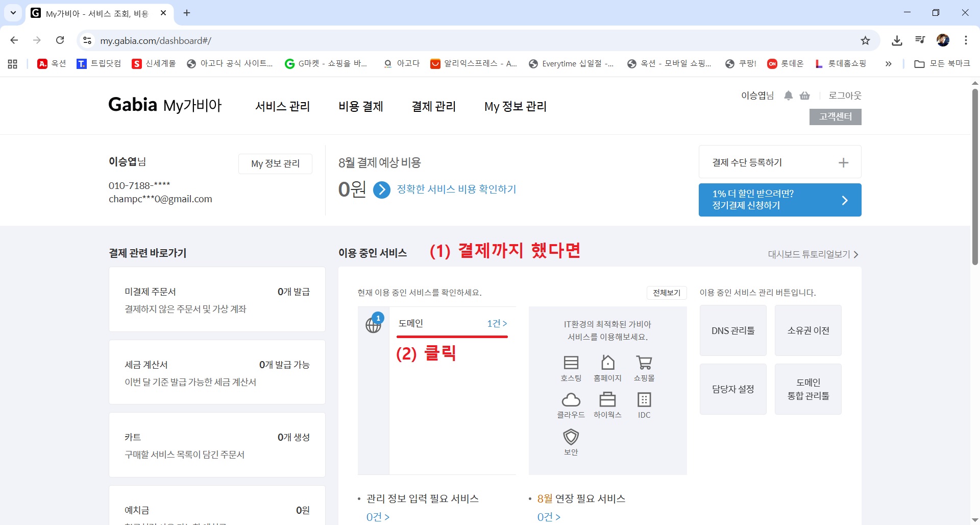Viewport: 980px width, 525px height.
Task: Open 8월 연장 필요 서비스 0건 link
Action: pos(549,517)
